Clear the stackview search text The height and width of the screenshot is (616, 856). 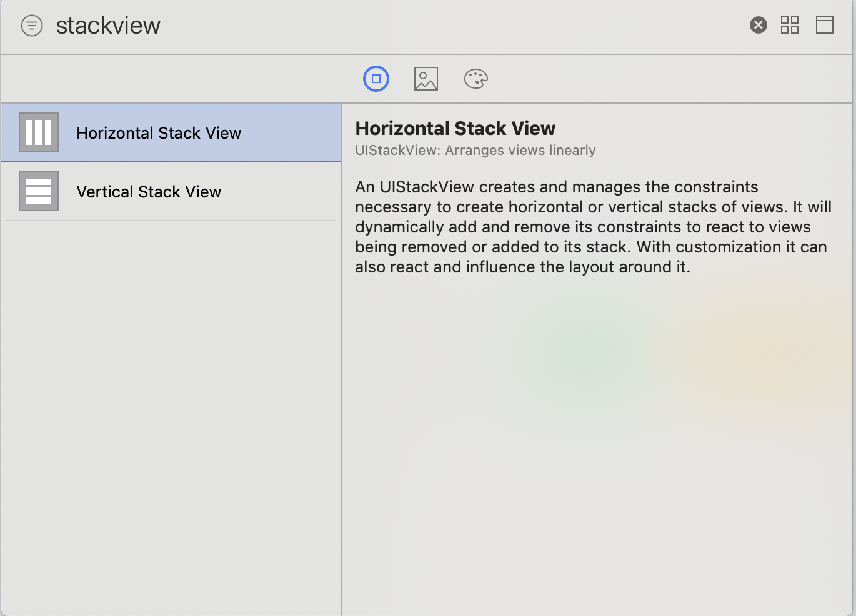[x=759, y=25]
